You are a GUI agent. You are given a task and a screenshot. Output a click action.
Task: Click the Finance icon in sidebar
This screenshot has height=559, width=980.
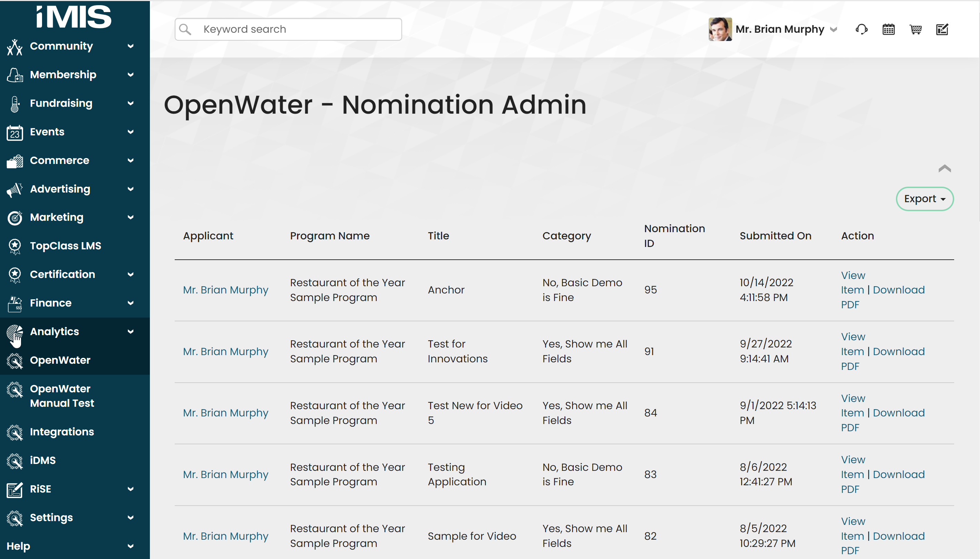click(14, 303)
